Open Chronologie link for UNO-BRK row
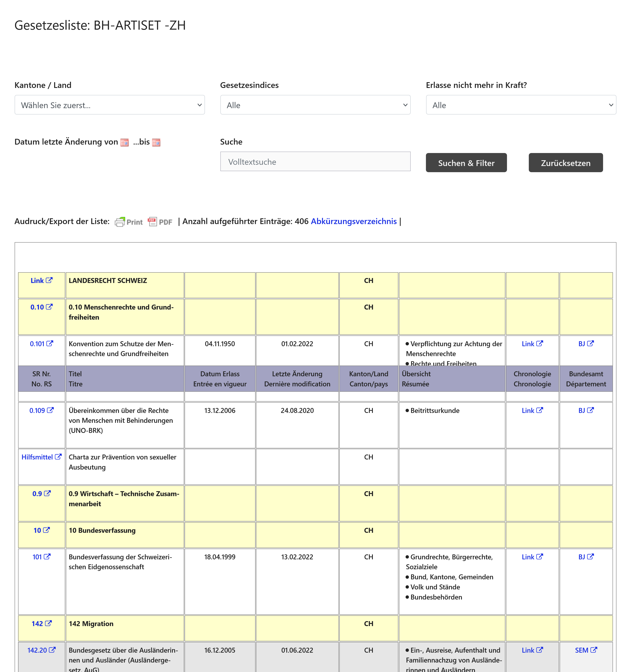This screenshot has width=629, height=672. [x=532, y=410]
